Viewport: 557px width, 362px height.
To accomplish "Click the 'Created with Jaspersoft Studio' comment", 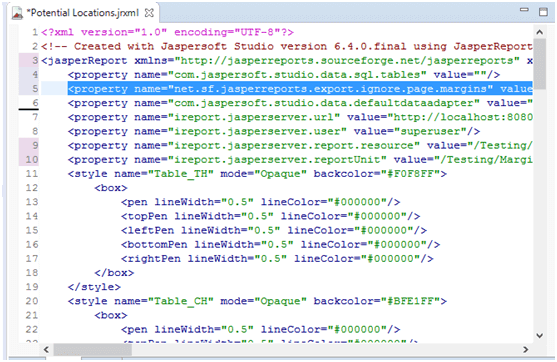I will point(287,47).
